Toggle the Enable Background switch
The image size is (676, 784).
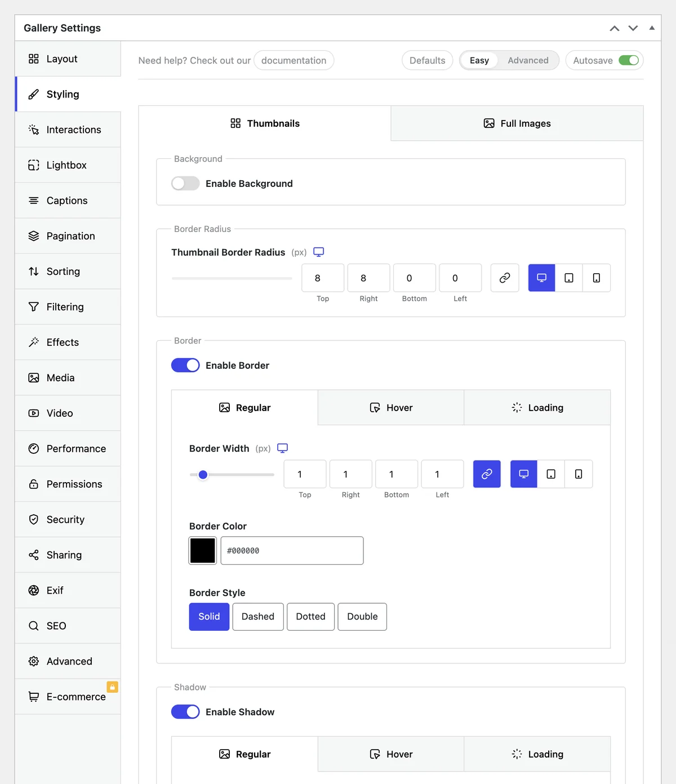tap(185, 184)
